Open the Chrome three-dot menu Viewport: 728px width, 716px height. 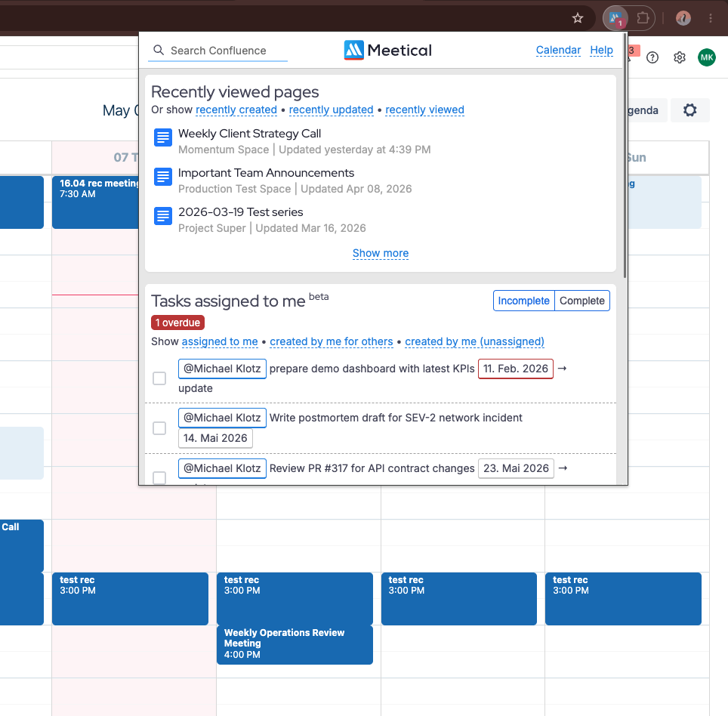(x=711, y=18)
